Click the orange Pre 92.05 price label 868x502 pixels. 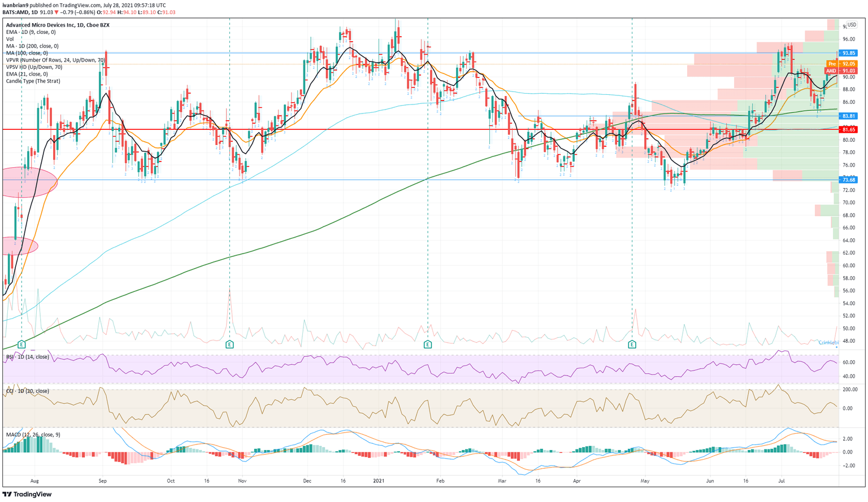tap(842, 64)
